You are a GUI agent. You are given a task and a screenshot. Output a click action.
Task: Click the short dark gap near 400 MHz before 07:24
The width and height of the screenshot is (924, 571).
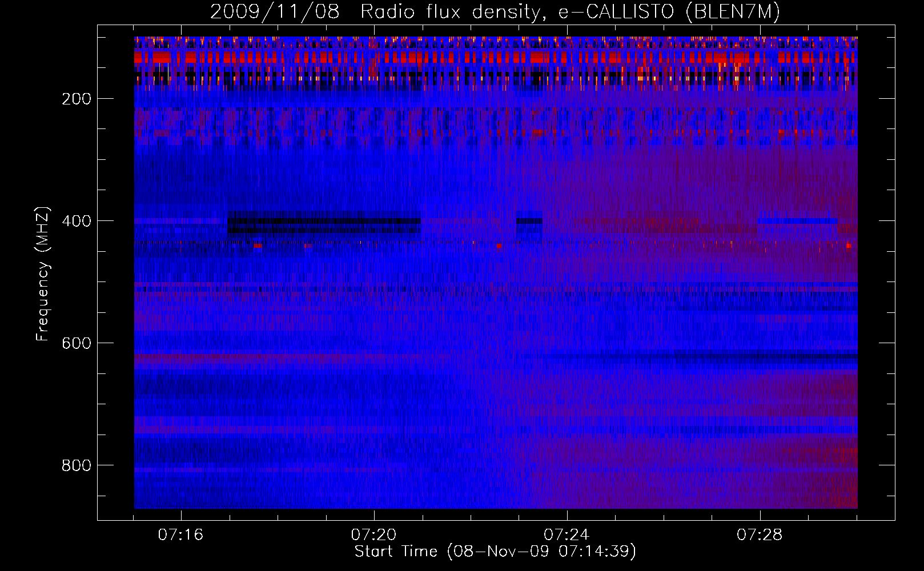pyautogui.click(x=529, y=224)
